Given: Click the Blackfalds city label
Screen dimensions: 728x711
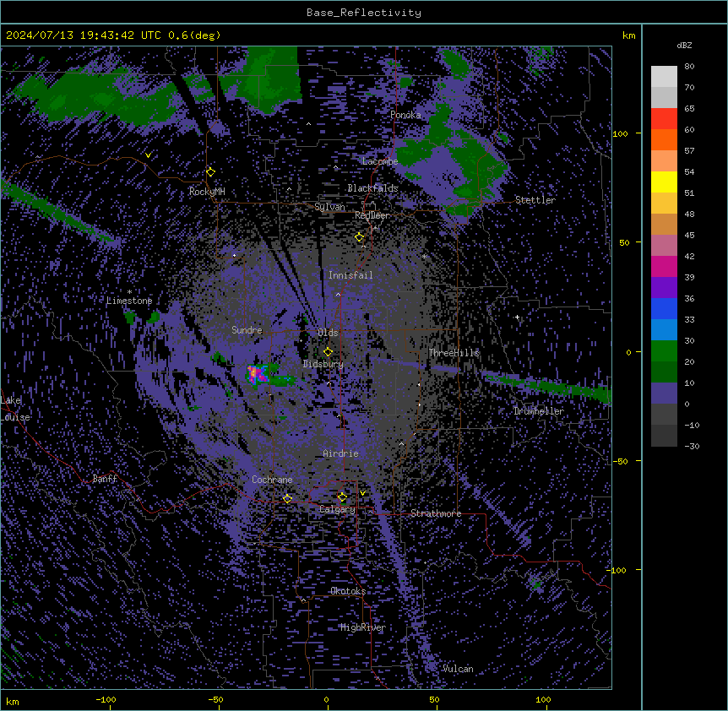Looking at the screenshot, I should 372,188.
